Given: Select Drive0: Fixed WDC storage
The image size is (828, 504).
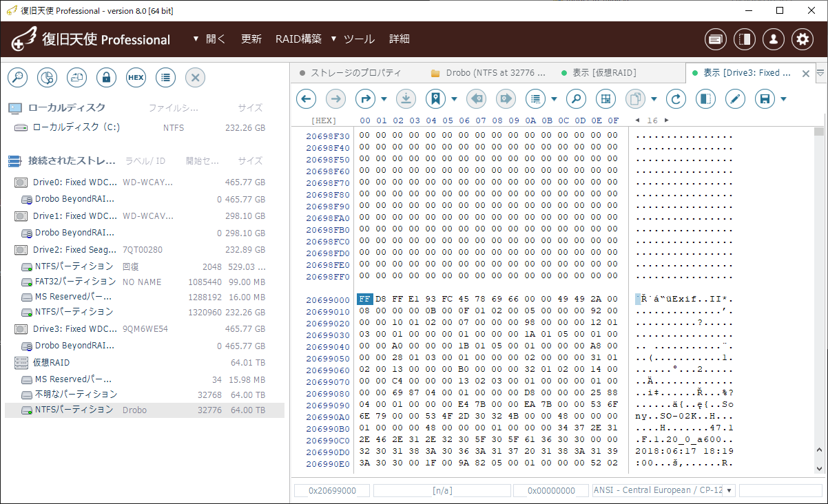Looking at the screenshot, I should coord(145,182).
